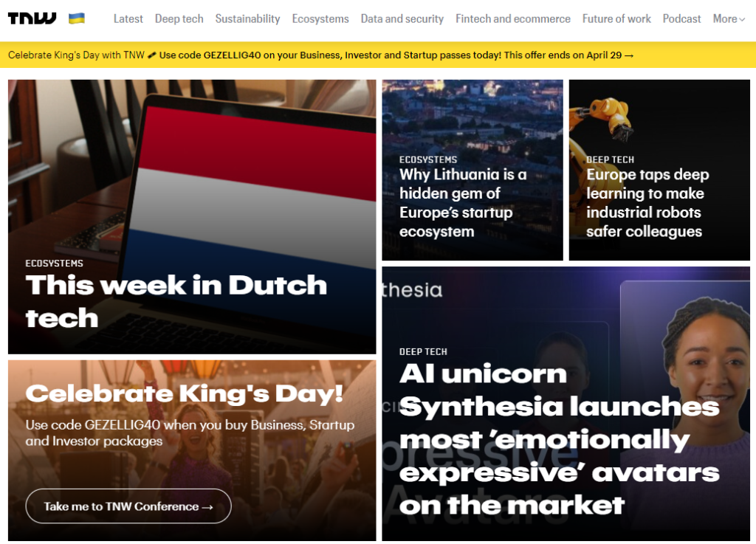Image resolution: width=756 pixels, height=544 pixels.
Task: Click the King's Day promo banner
Action: [378, 55]
